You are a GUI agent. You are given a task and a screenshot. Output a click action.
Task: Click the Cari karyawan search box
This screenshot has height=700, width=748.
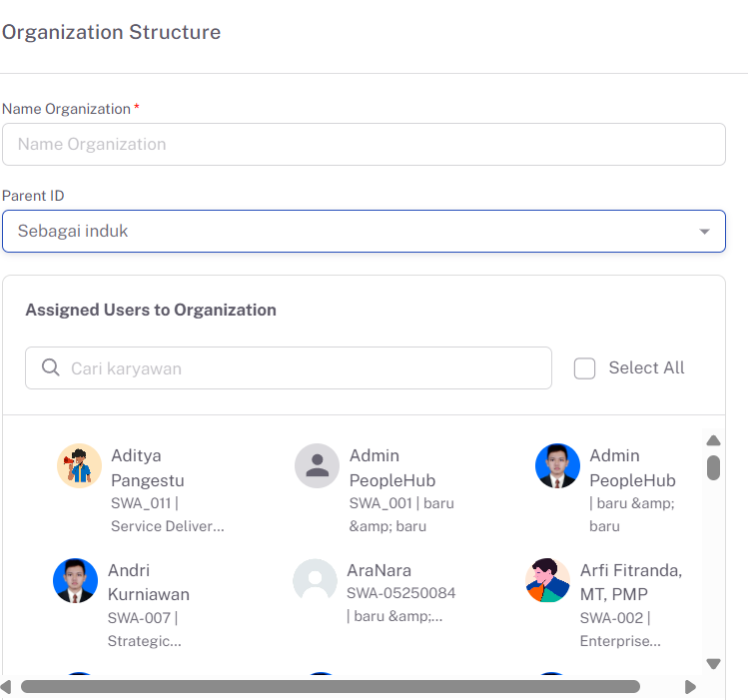pos(289,368)
